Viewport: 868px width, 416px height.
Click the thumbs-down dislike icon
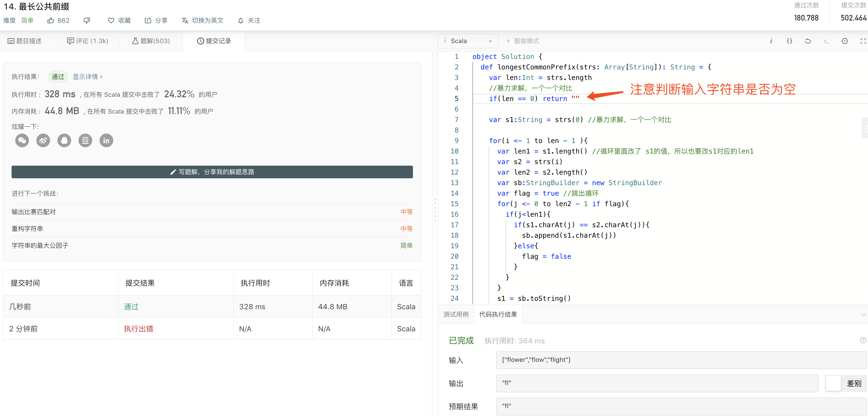click(87, 21)
